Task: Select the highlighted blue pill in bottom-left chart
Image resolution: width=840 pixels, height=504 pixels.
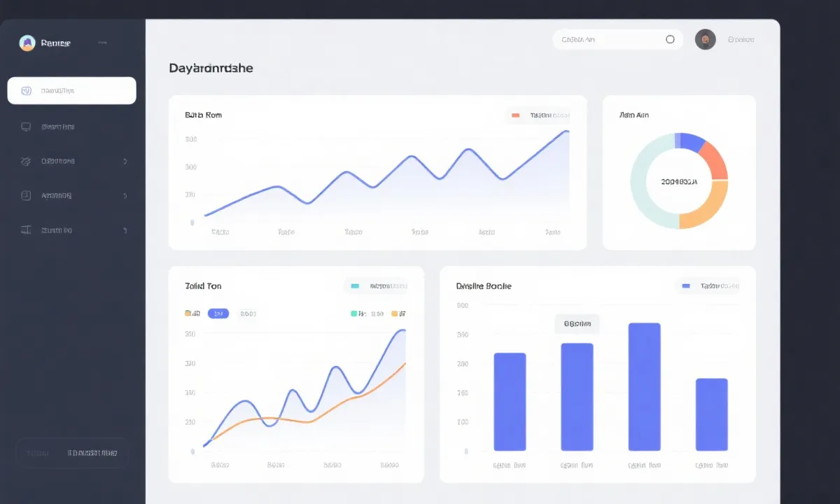Action: point(218,314)
